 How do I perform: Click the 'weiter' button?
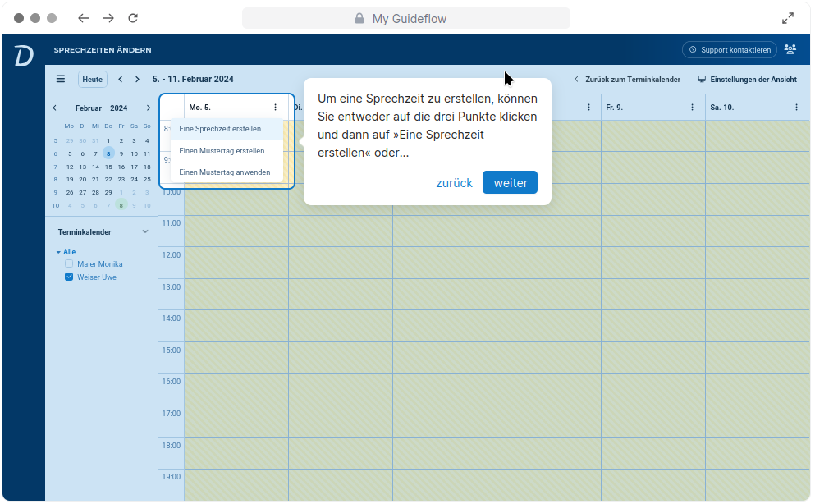(x=510, y=182)
